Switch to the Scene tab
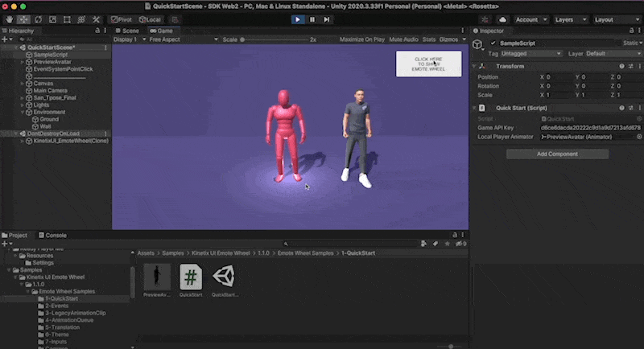This screenshot has width=644, height=349. point(127,31)
